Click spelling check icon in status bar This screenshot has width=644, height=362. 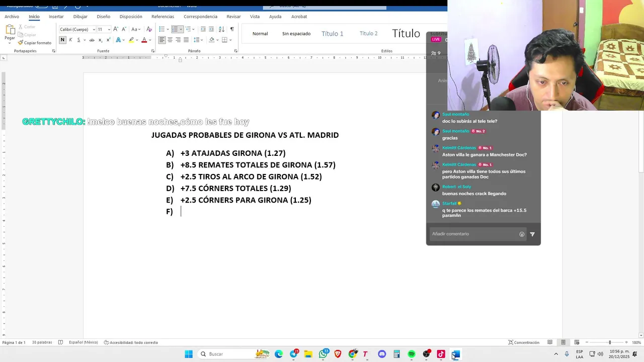click(x=60, y=342)
